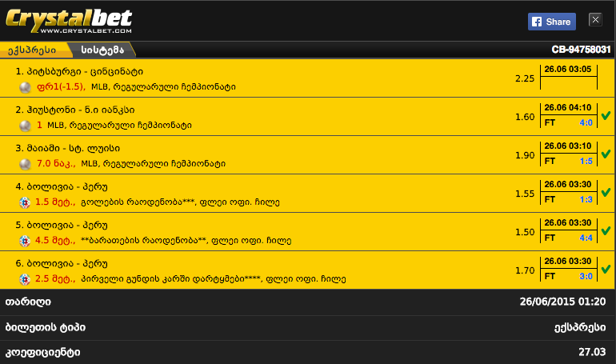Screen dimensions: 616x364
Task: Click match time 26.06 03:10
Action: tap(568, 146)
